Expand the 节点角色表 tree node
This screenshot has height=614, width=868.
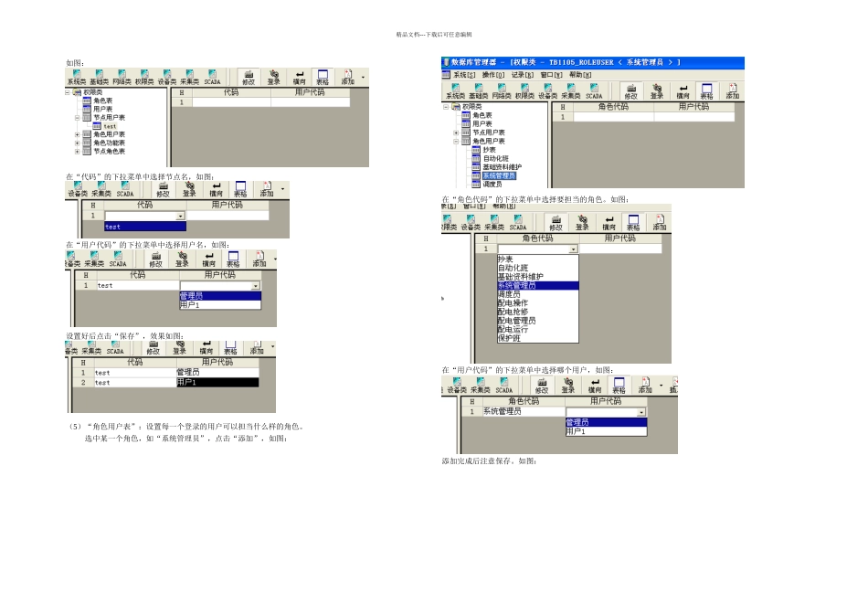tap(78, 151)
